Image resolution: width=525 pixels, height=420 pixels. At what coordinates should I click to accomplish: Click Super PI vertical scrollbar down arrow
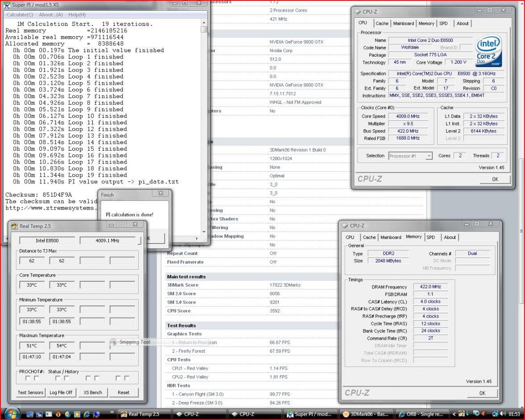coord(204,231)
